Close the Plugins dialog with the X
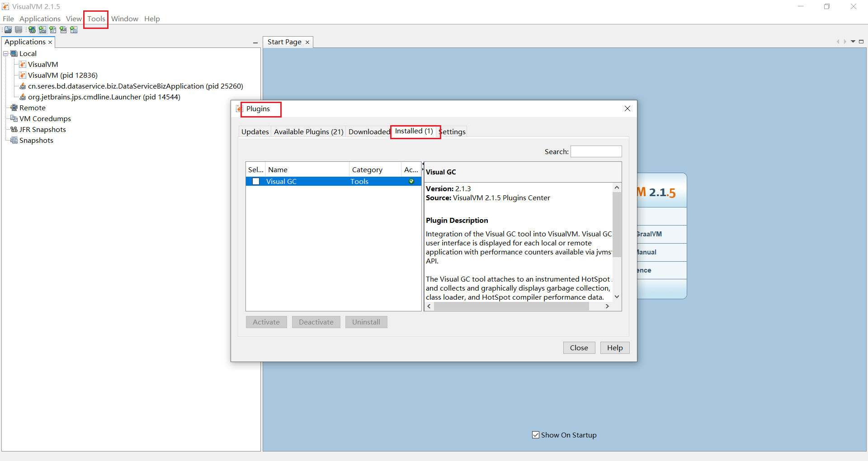The width and height of the screenshot is (868, 461). click(x=627, y=108)
